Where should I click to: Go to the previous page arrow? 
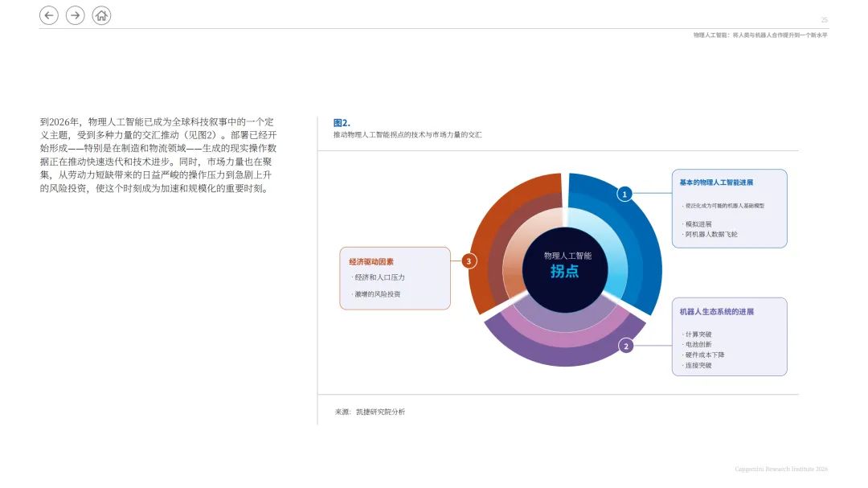click(x=49, y=15)
